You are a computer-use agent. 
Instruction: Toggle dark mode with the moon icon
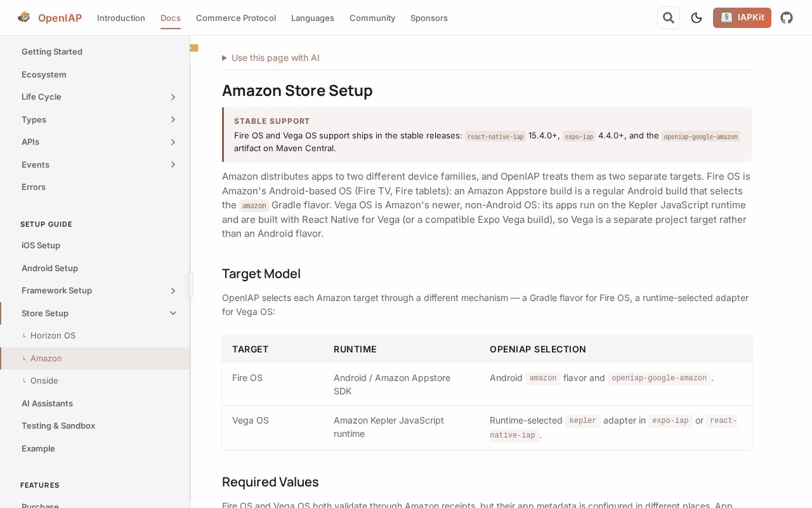click(x=697, y=18)
